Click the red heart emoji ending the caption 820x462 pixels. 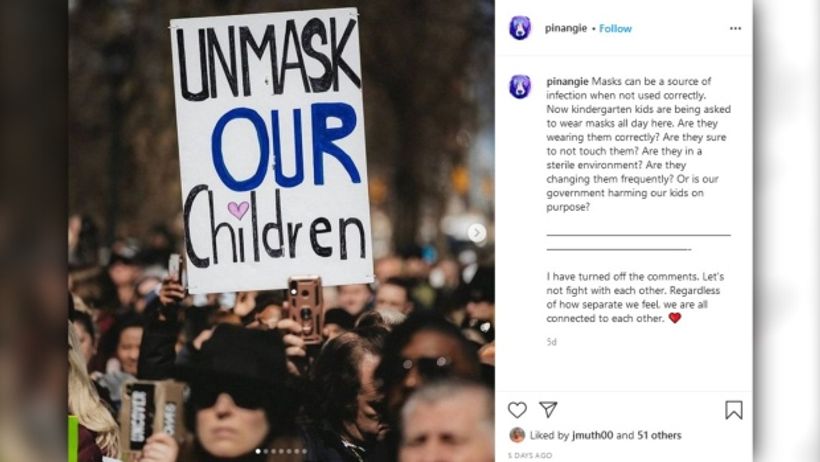(x=675, y=318)
